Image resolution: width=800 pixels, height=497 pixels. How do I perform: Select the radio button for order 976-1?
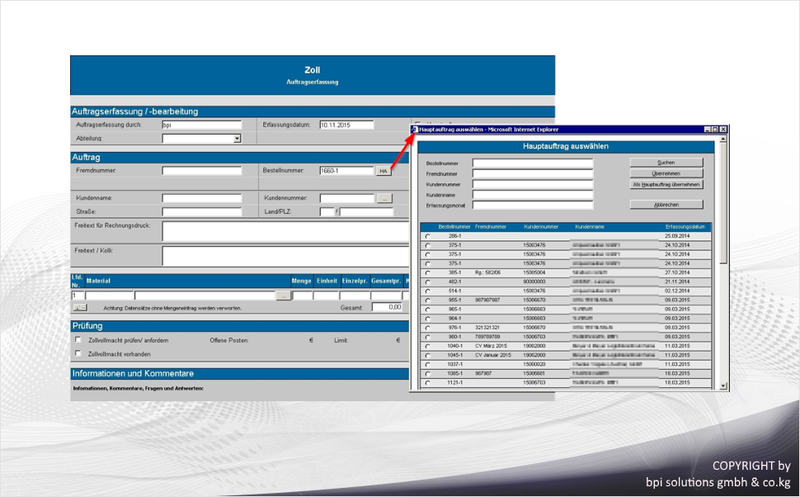coord(428,328)
